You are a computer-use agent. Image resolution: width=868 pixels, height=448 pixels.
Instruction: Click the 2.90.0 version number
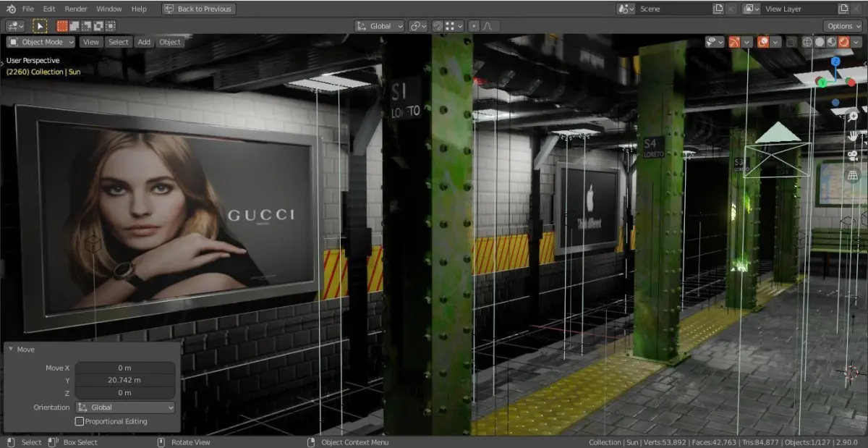[848, 442]
